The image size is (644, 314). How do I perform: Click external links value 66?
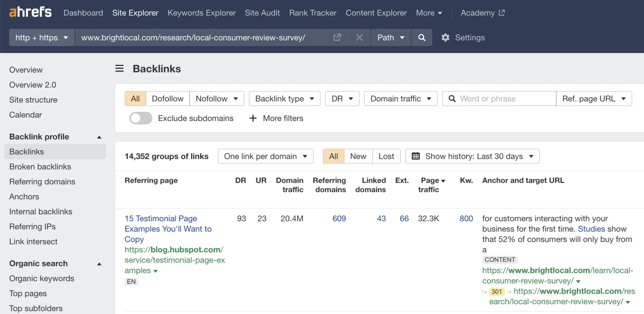click(x=404, y=219)
